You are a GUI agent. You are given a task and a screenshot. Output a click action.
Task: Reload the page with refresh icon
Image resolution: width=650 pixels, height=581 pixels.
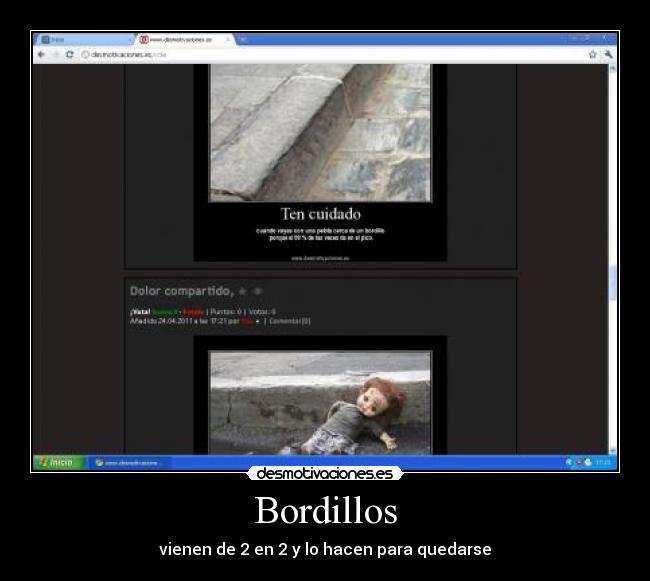[x=70, y=54]
